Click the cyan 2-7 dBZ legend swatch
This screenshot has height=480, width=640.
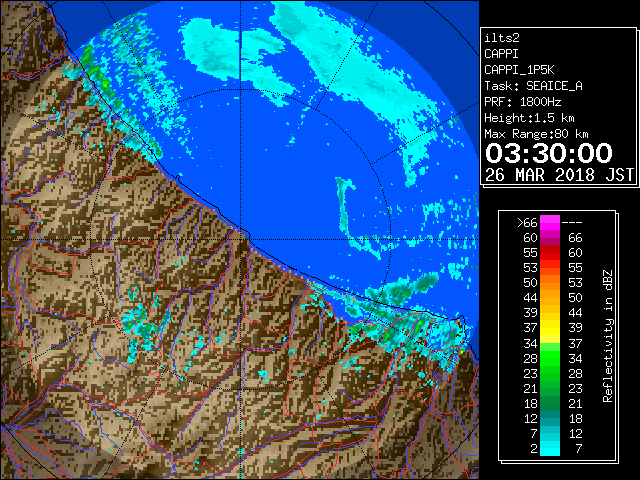[550, 449]
